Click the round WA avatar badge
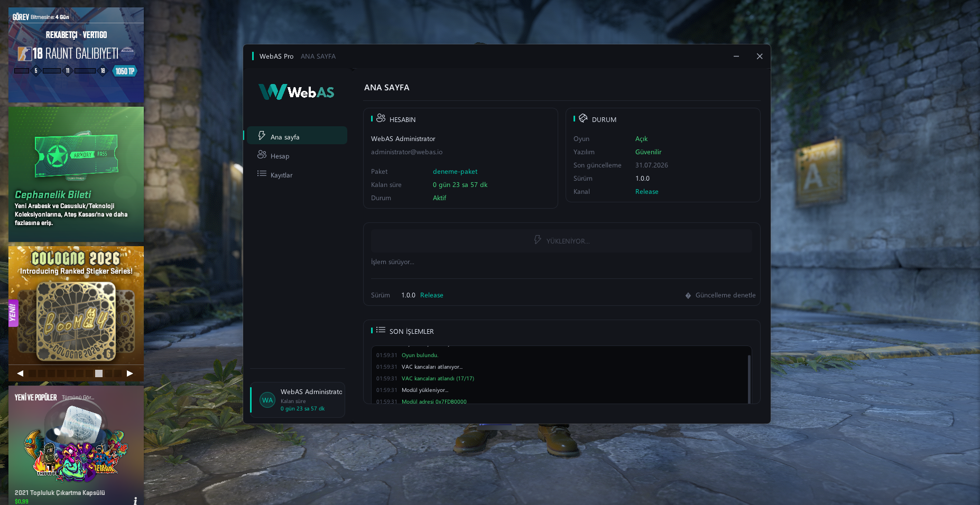 tap(267, 400)
